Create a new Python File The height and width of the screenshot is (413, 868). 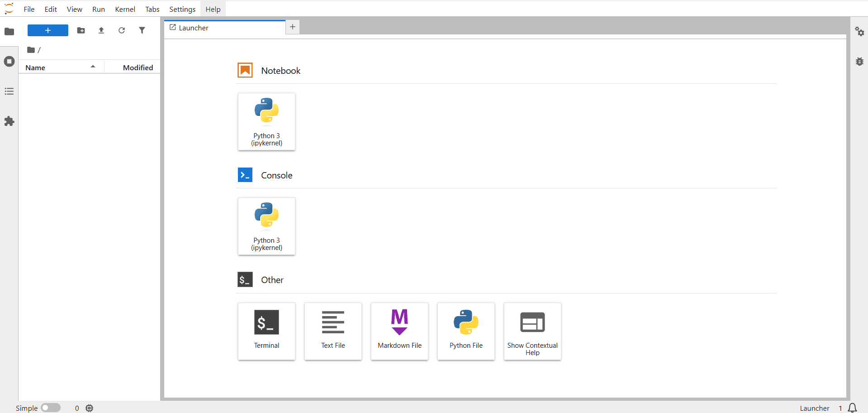pos(466,331)
